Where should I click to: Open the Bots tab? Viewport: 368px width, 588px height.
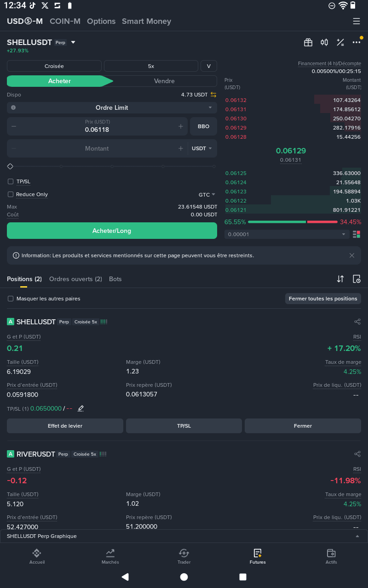coord(115,279)
